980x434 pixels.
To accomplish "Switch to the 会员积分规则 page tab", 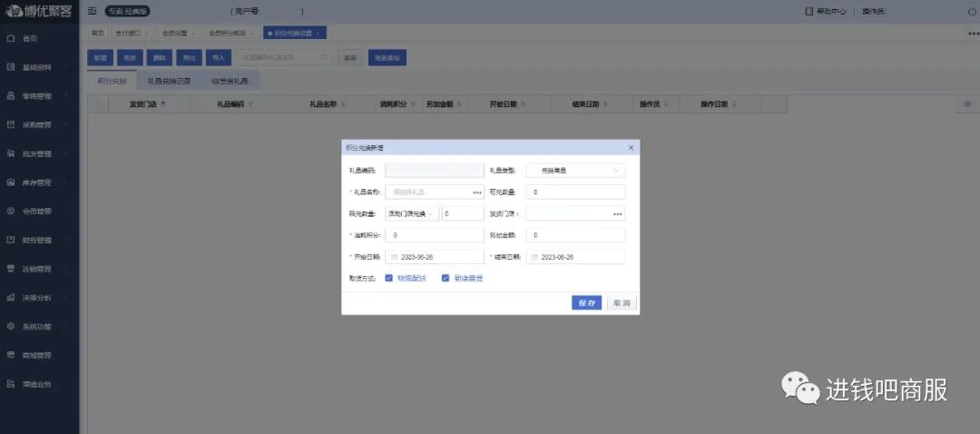I will click(232, 34).
